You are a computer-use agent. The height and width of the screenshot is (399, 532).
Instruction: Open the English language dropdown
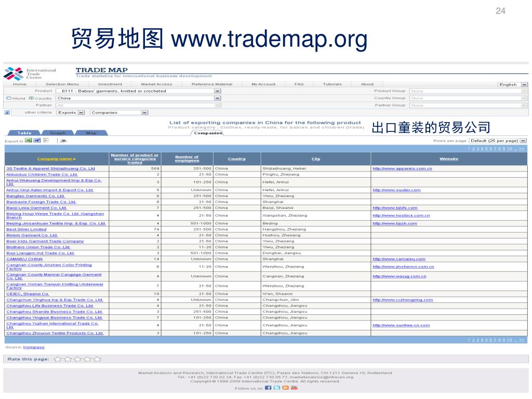click(513, 85)
